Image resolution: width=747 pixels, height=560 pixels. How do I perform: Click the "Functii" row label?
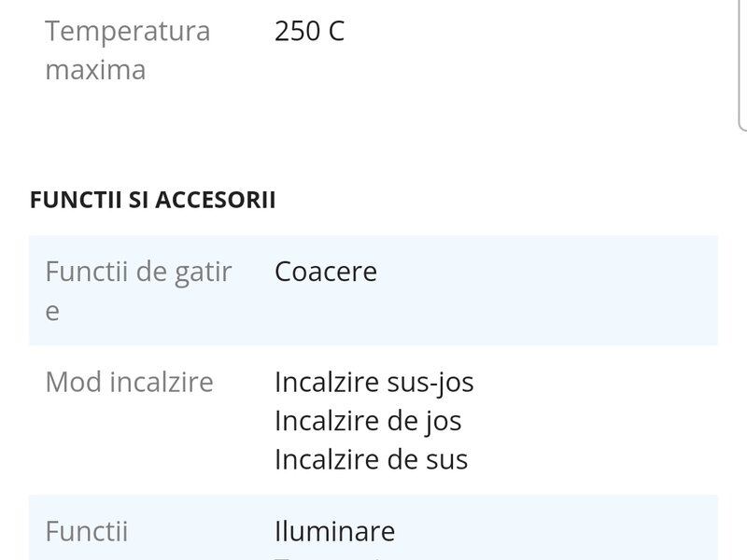(x=86, y=532)
